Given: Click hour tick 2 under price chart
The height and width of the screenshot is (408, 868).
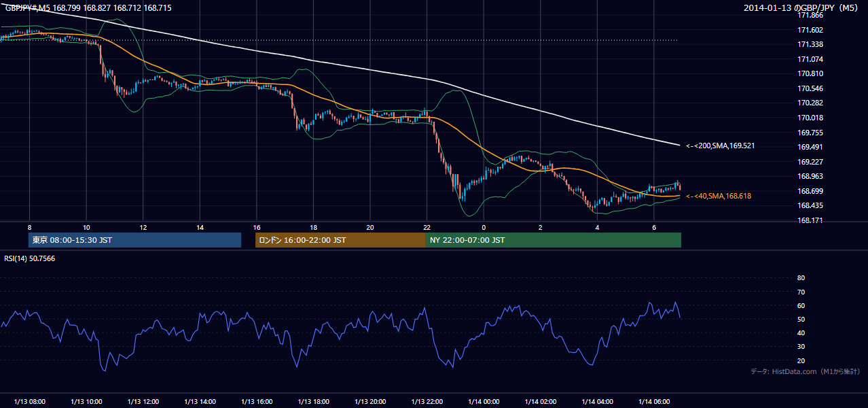Looking at the screenshot, I should [541, 227].
